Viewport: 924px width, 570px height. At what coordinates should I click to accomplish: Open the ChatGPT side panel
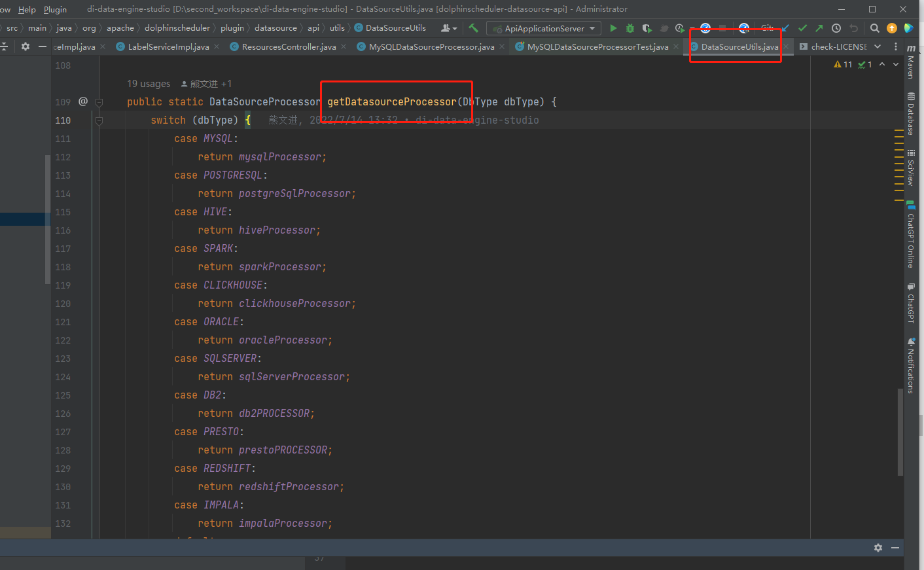(911, 303)
